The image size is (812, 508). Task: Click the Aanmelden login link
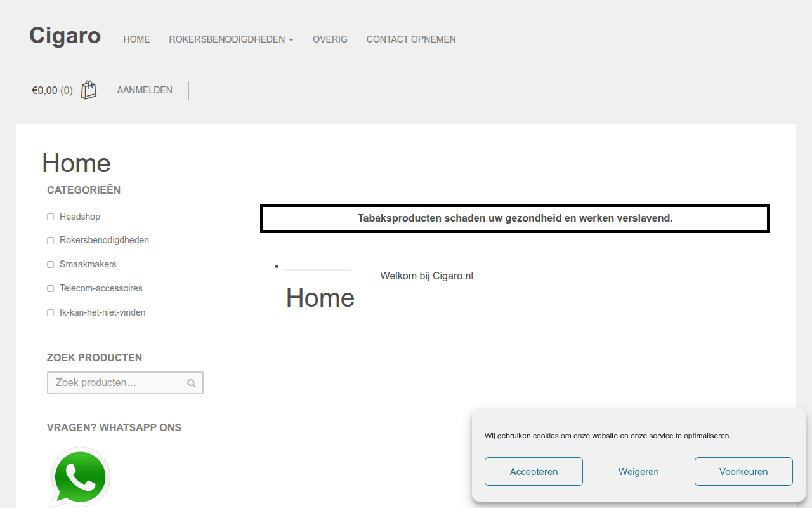coord(145,90)
